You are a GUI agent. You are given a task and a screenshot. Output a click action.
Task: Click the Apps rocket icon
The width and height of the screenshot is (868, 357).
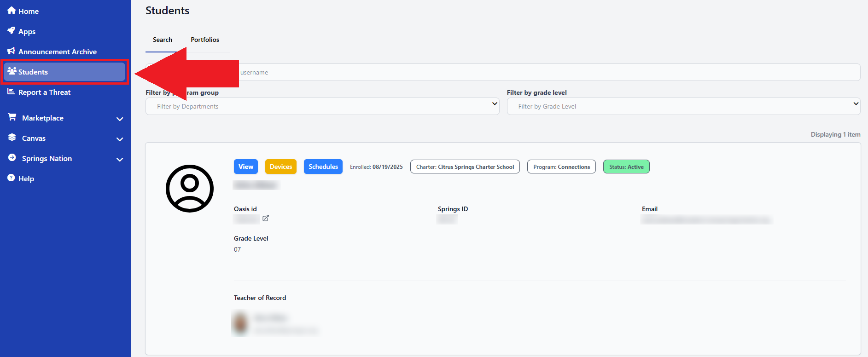(x=12, y=31)
